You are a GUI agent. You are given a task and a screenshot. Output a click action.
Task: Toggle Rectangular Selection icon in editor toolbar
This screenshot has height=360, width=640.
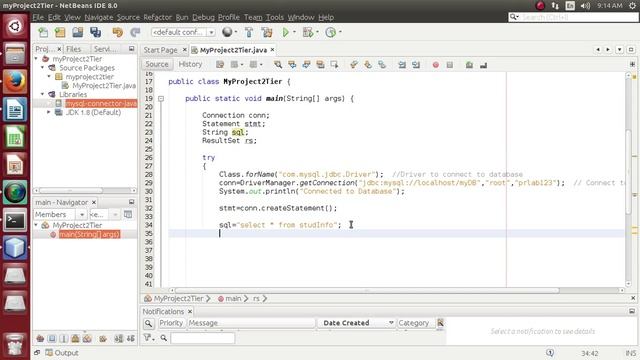tap(334, 64)
